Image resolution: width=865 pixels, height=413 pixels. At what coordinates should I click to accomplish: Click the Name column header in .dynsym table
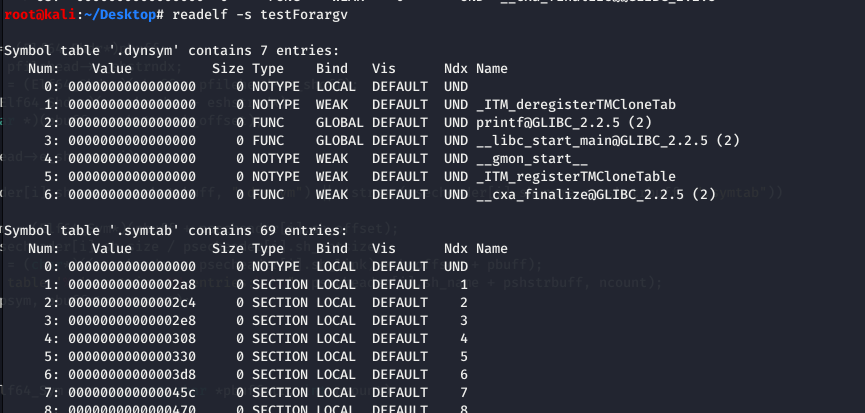(x=492, y=69)
